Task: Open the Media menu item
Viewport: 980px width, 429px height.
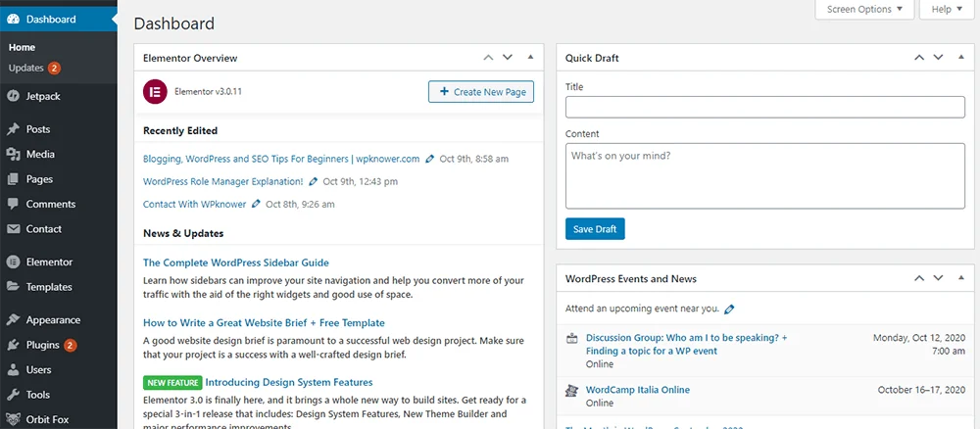Action: 40,154
